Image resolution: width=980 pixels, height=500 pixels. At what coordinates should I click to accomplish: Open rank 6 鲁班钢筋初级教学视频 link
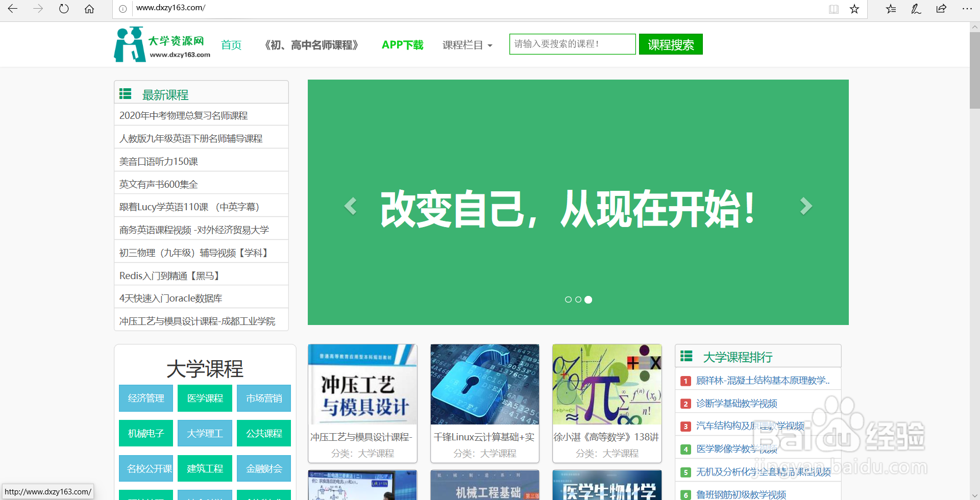pyautogui.click(x=741, y=494)
